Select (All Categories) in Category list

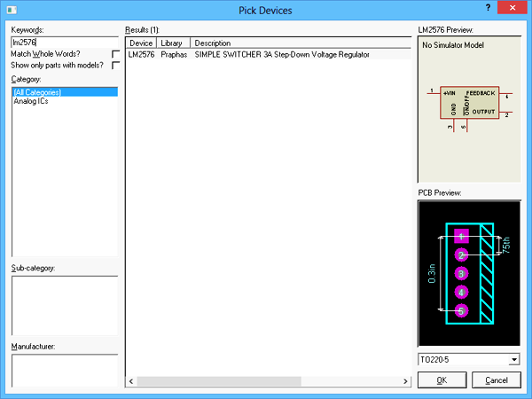point(65,92)
